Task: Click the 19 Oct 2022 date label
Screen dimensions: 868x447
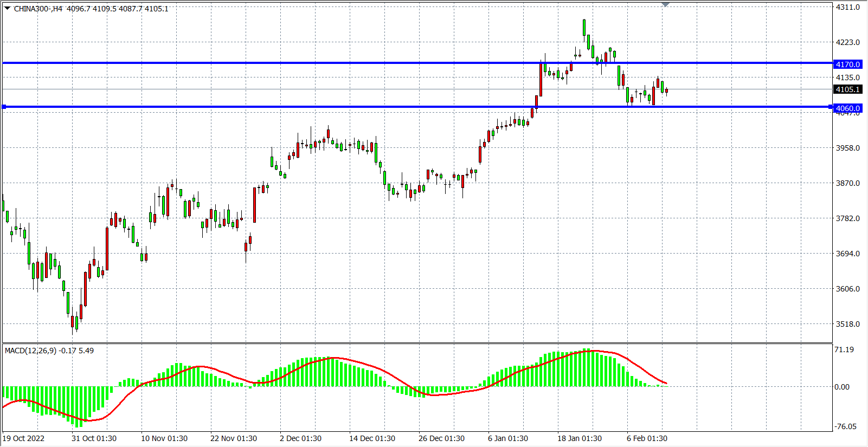Action: [24, 438]
